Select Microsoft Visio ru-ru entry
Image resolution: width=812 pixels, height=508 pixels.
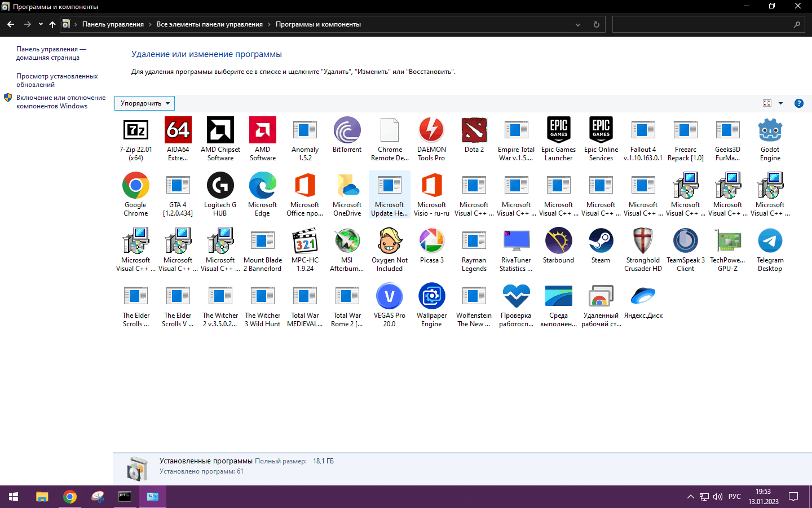432,195
